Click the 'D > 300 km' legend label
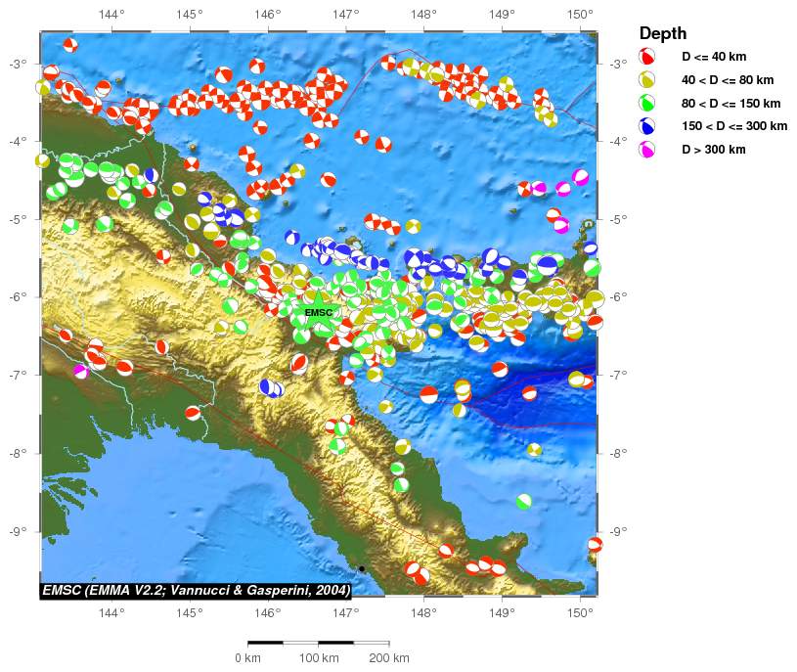 [714, 150]
